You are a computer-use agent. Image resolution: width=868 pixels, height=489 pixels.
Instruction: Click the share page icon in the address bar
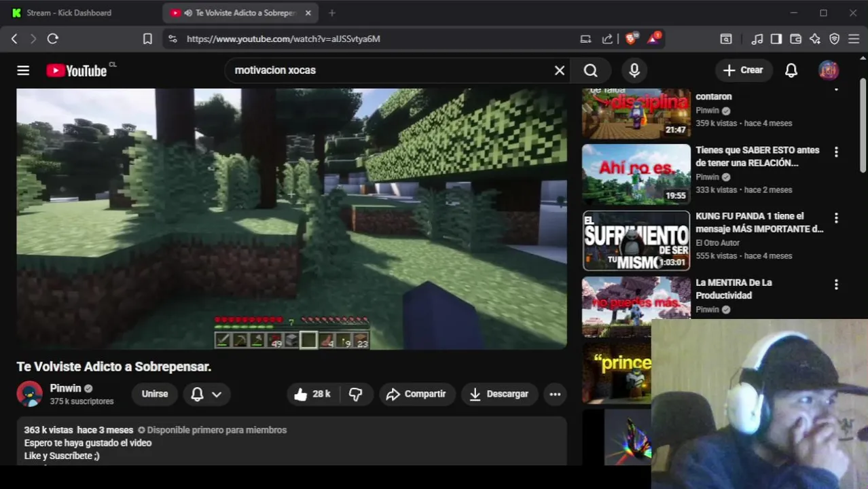pos(607,39)
